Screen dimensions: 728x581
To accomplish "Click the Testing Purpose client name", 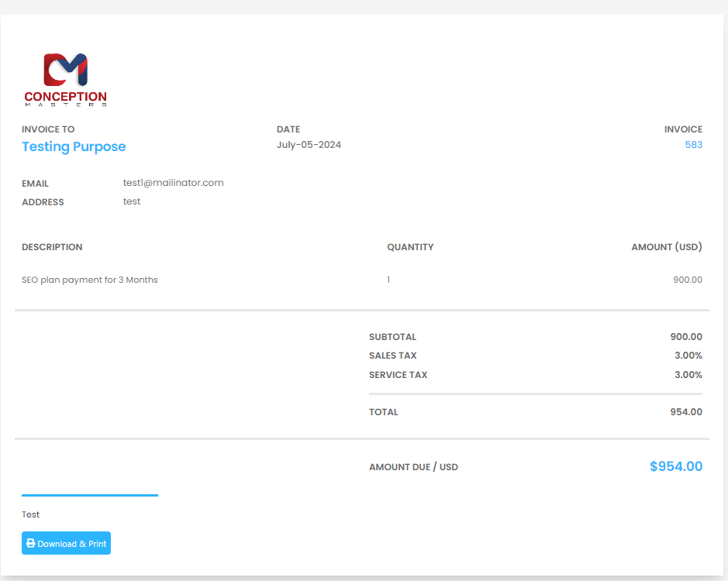I will (x=74, y=146).
